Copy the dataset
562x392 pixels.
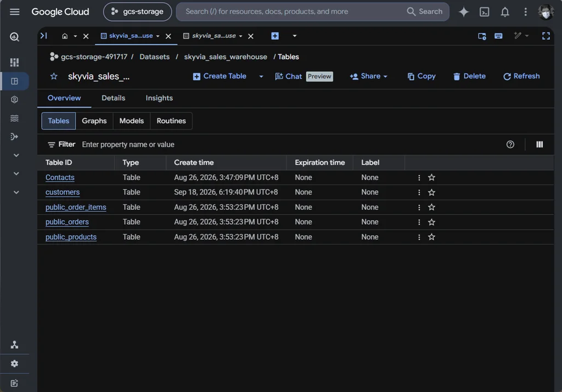(421, 76)
